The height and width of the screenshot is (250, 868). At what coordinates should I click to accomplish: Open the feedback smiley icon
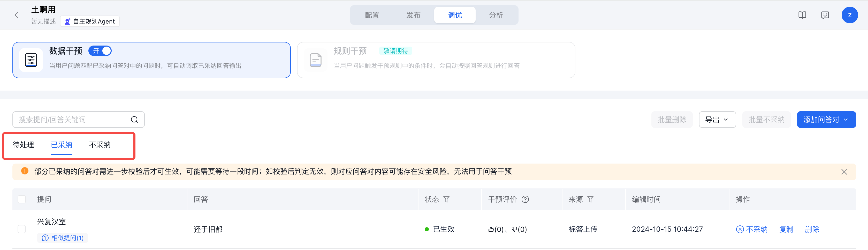pyautogui.click(x=825, y=15)
